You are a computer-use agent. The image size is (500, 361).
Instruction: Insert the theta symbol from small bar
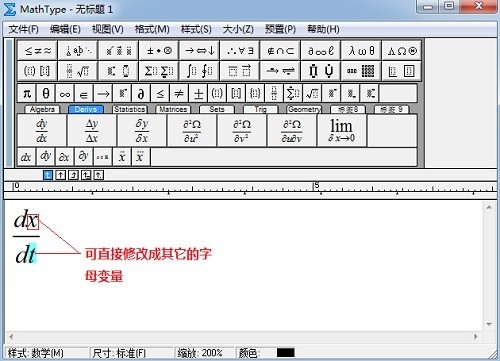point(46,94)
